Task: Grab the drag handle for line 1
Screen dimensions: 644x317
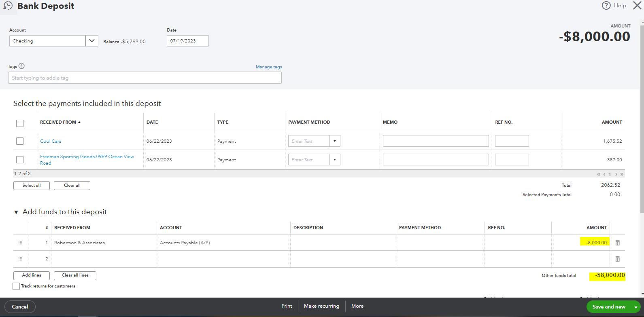Action: pyautogui.click(x=20, y=243)
